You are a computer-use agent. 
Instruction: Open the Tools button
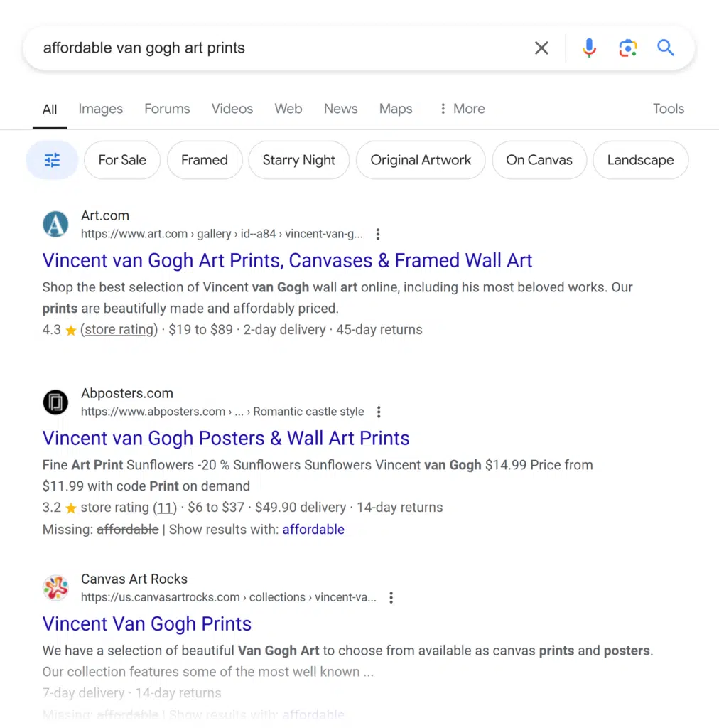tap(668, 109)
